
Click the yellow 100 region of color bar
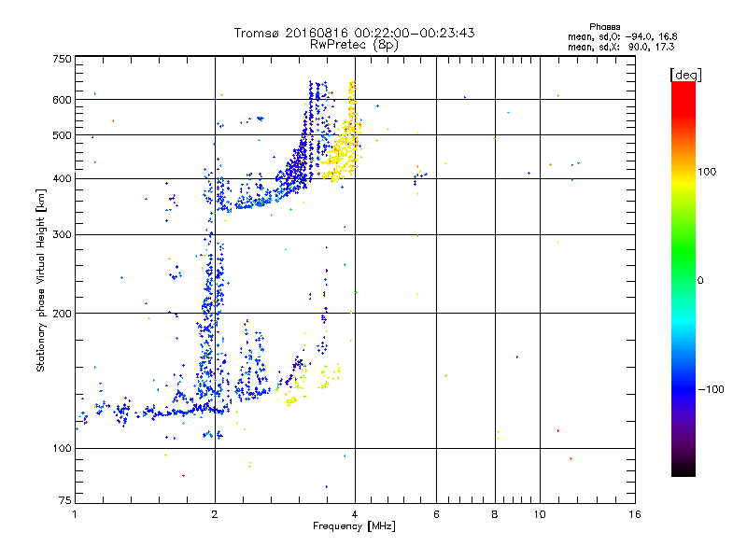(x=684, y=172)
